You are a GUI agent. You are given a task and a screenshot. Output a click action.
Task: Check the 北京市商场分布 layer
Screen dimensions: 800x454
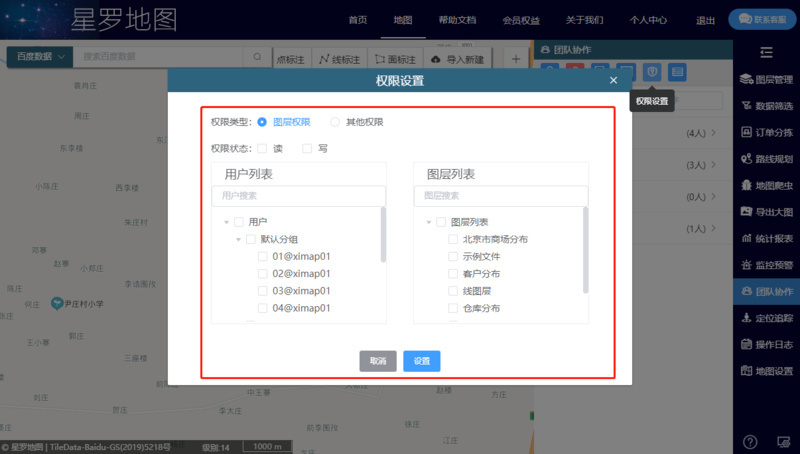(x=453, y=239)
